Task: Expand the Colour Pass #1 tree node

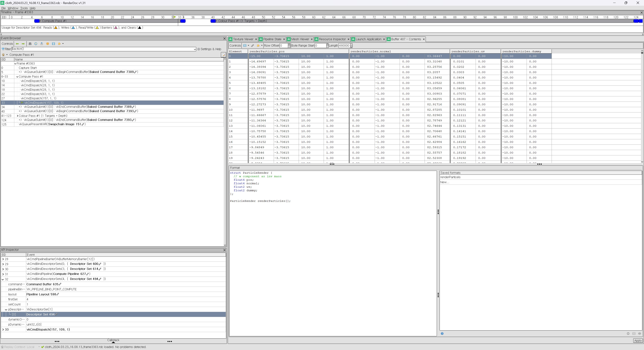Action: point(17,116)
